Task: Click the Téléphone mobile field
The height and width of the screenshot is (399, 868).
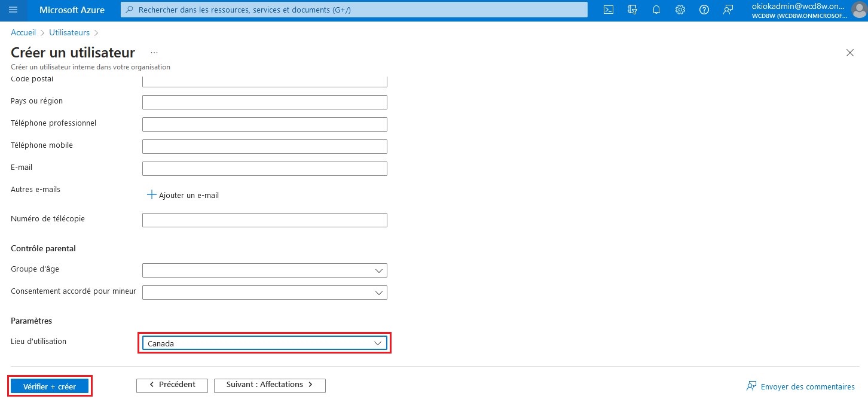Action: pos(265,147)
